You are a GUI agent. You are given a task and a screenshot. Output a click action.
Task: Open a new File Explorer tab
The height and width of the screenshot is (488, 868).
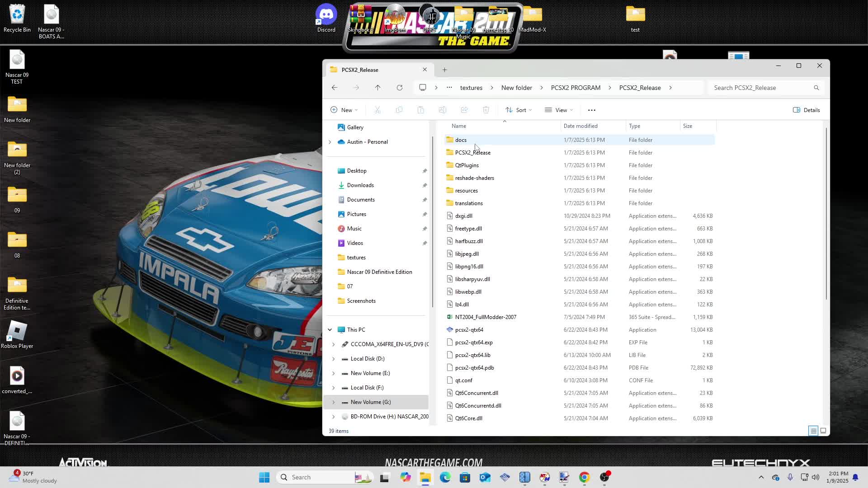click(444, 70)
